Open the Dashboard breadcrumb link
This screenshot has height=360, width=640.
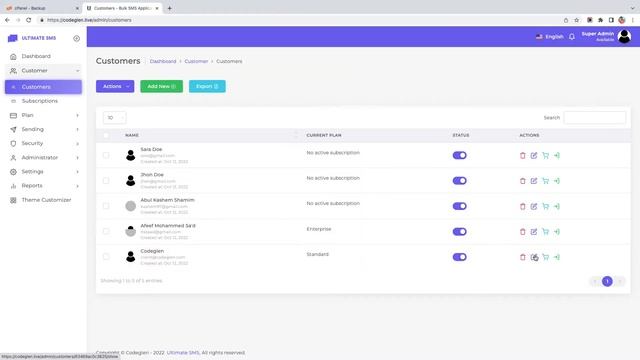[163, 61]
